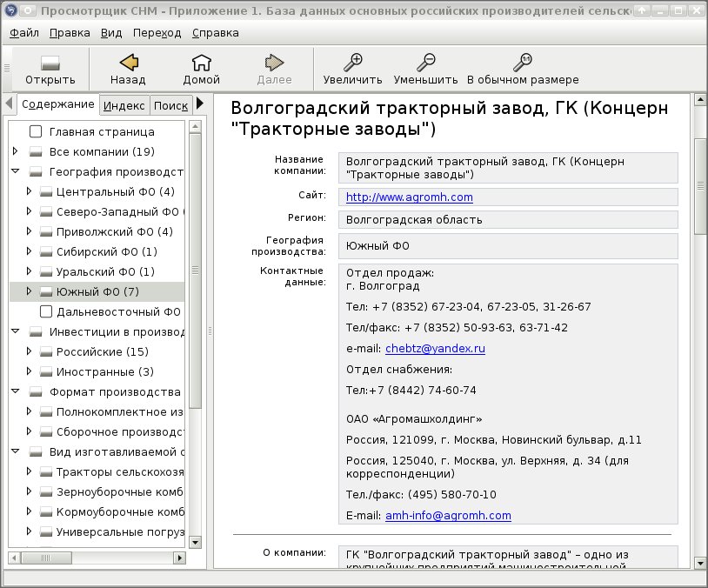Click contents horizontal scrollbar thumb

coord(46,558)
